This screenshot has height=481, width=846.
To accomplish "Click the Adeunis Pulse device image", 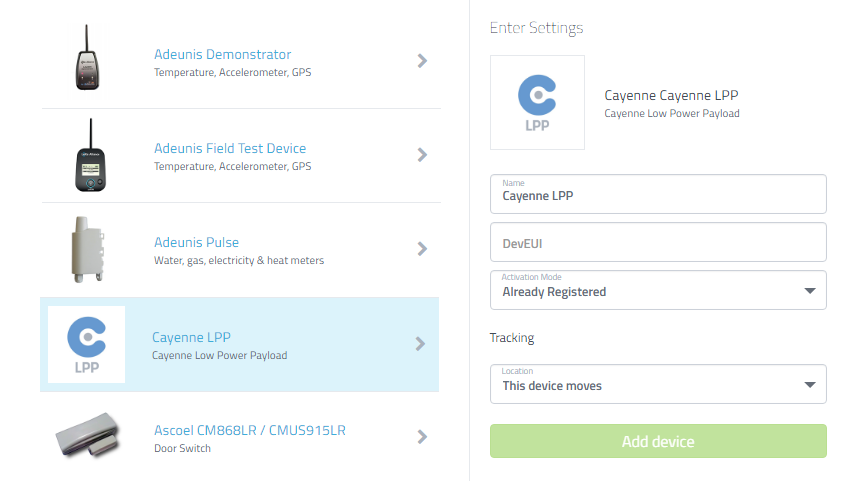I will pyautogui.click(x=87, y=249).
